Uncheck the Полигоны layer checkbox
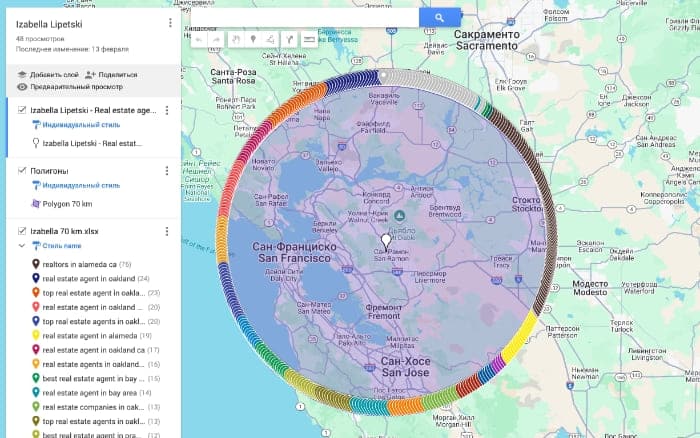Screen dimensions: 700x438 [x=21, y=171]
